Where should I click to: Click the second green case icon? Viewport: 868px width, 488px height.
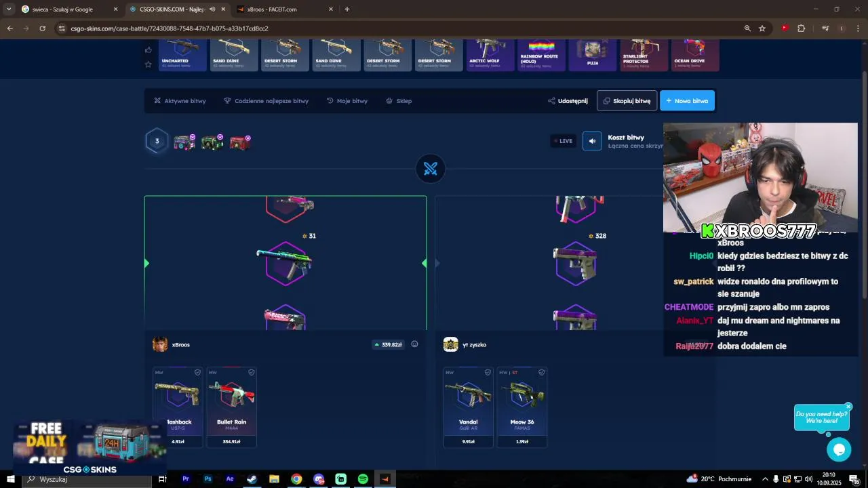pyautogui.click(x=212, y=142)
